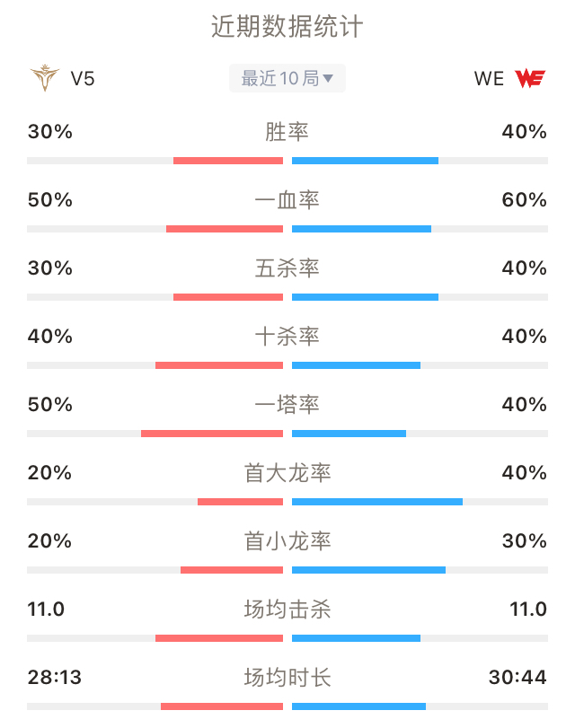Click the 30:44 average duration value
This screenshot has width=575, height=728.
[x=517, y=678]
